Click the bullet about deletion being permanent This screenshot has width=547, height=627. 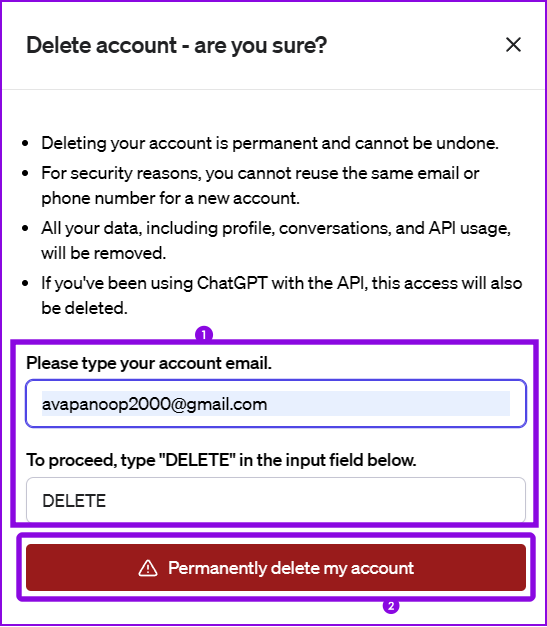[x=270, y=143]
